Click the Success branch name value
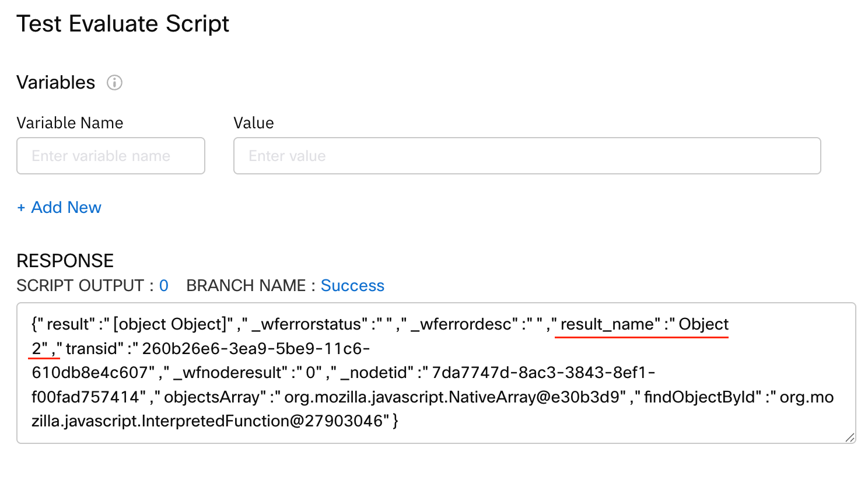This screenshot has height=490, width=868. [352, 286]
